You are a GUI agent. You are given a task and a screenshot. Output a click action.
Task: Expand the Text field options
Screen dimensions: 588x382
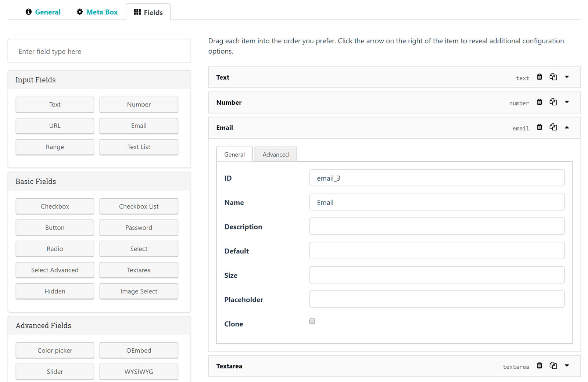[x=567, y=77]
